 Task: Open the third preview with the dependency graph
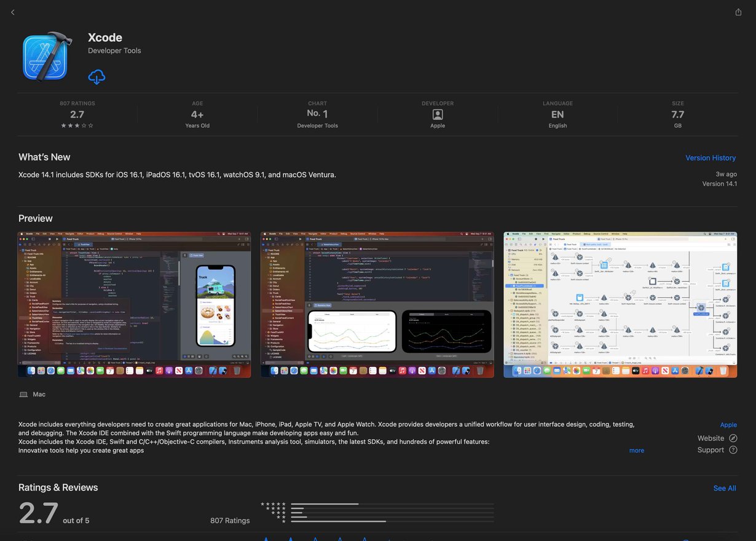(620, 304)
